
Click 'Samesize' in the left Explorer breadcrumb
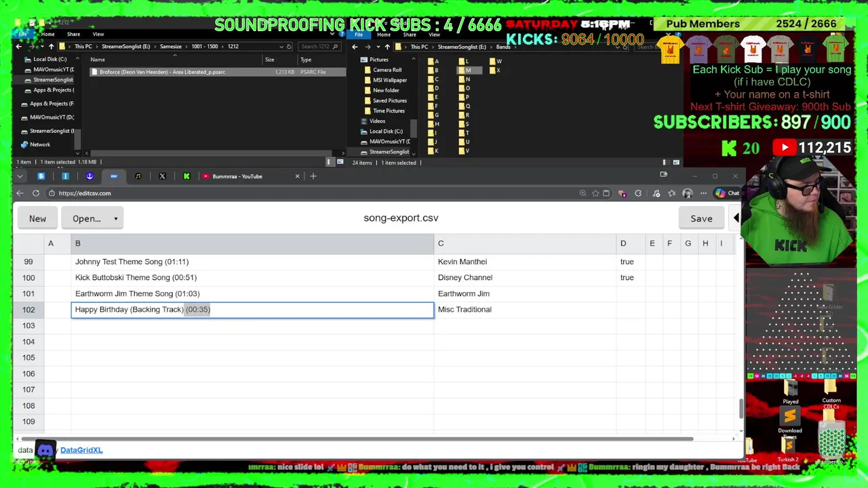(x=171, y=47)
